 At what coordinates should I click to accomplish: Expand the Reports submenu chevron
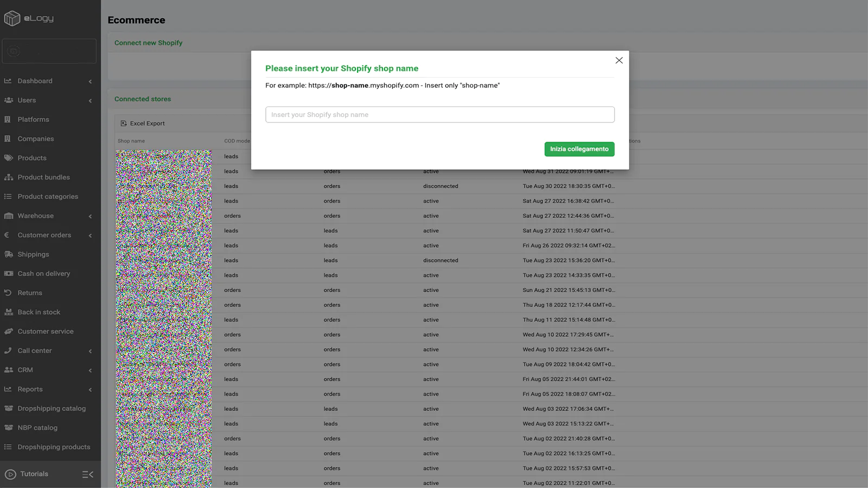[90, 389]
